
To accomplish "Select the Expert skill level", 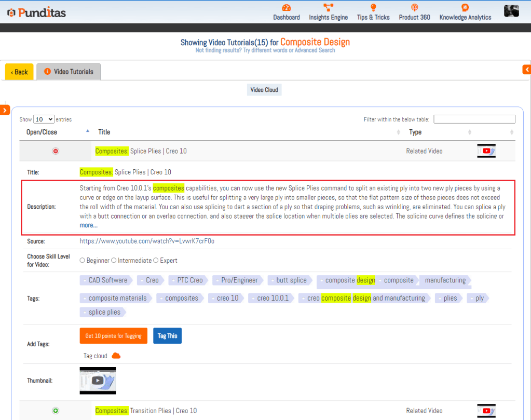I will click(x=156, y=261).
